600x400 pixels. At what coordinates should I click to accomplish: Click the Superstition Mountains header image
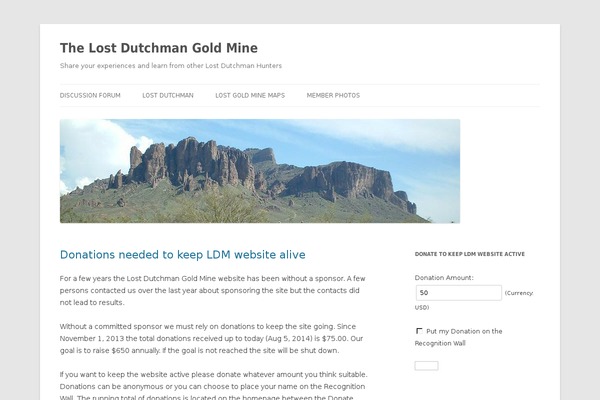point(260,171)
